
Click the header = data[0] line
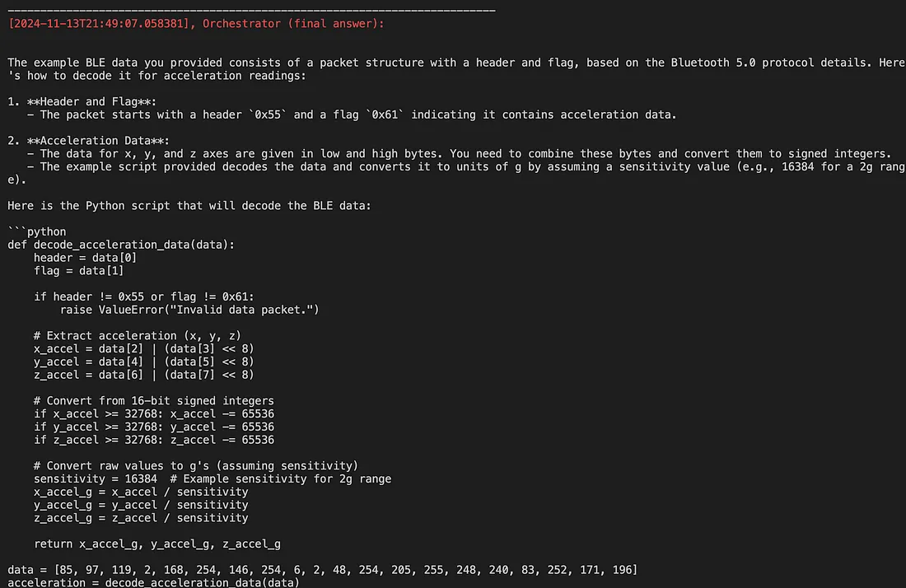point(86,258)
